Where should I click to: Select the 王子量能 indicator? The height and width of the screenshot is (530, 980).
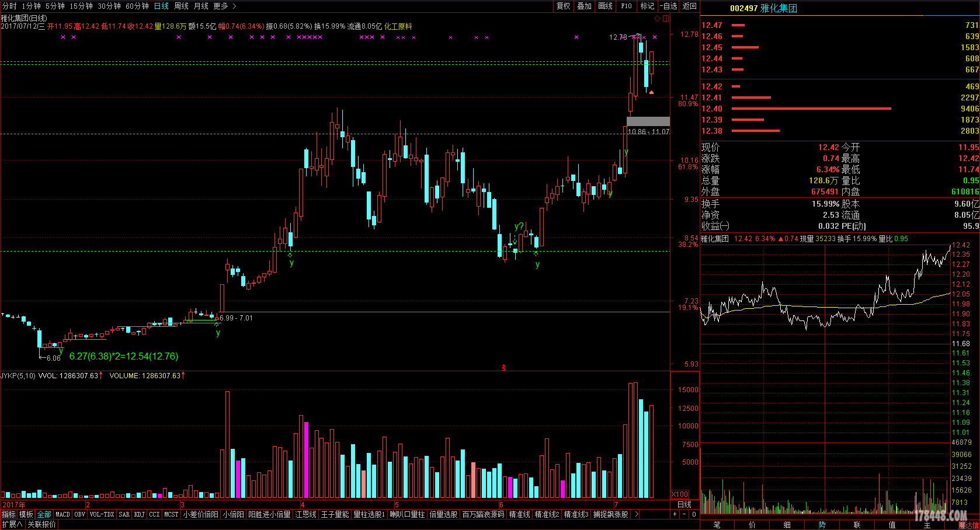335,514
